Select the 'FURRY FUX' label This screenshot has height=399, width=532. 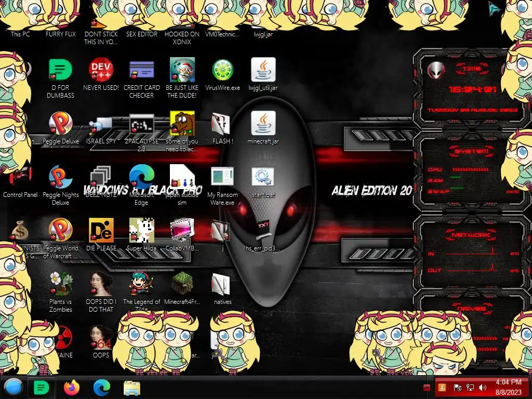pos(61,34)
